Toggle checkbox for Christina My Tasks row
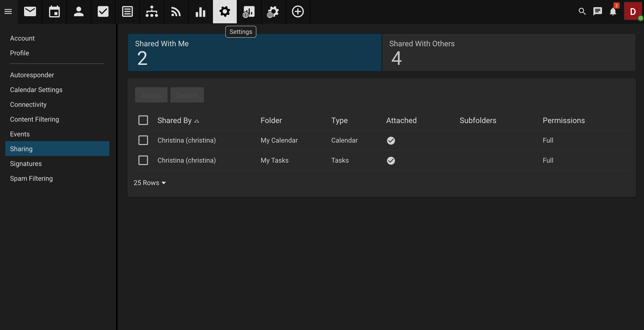The width and height of the screenshot is (644, 330). [x=143, y=160]
